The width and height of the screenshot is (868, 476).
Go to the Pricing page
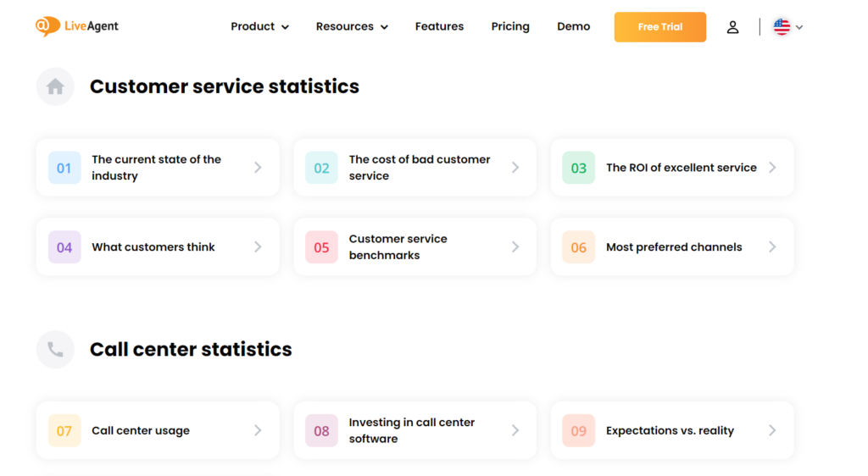point(510,26)
